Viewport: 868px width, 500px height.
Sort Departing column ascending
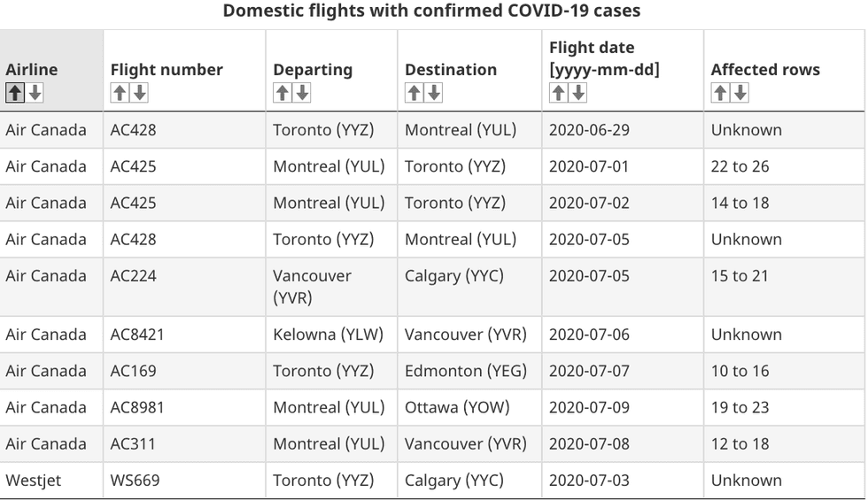coord(282,93)
